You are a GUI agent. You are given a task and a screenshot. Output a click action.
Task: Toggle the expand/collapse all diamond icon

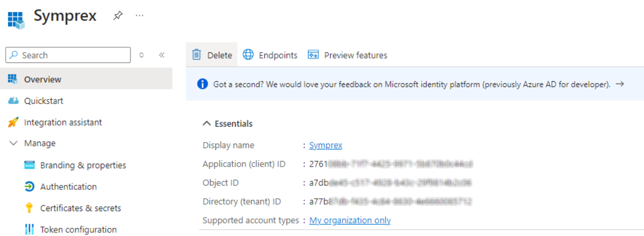(142, 55)
